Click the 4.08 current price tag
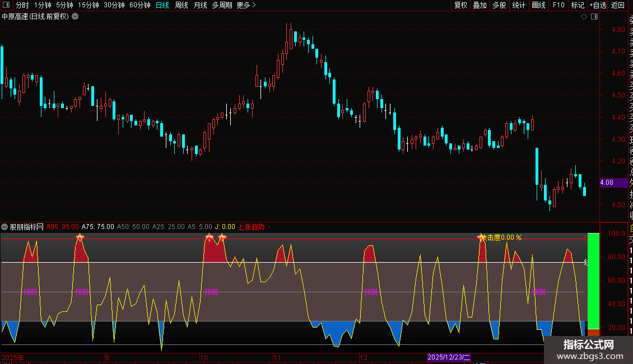Screen dimensions: 633x364 click(613, 183)
